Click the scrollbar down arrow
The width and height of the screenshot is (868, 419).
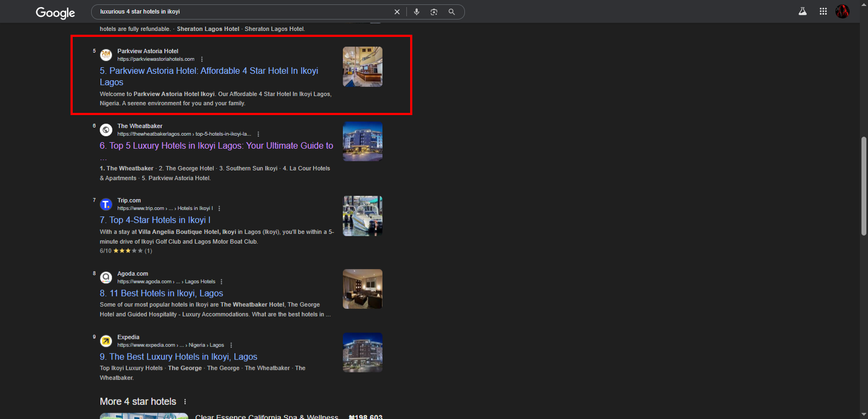pos(864,415)
